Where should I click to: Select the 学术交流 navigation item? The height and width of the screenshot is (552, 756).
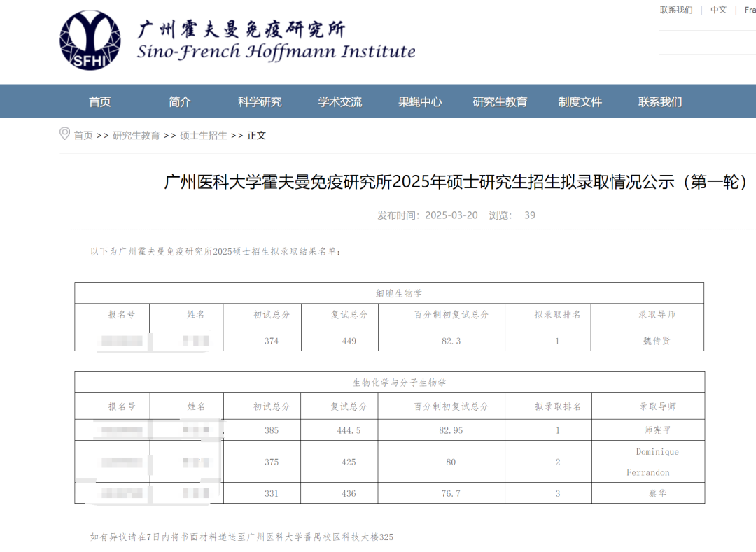pyautogui.click(x=340, y=101)
